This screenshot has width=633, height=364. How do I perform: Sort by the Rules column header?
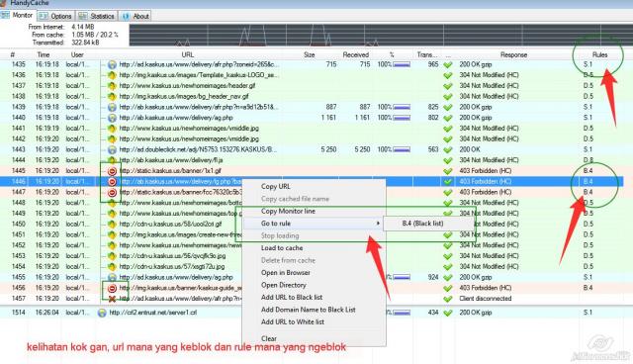[599, 54]
